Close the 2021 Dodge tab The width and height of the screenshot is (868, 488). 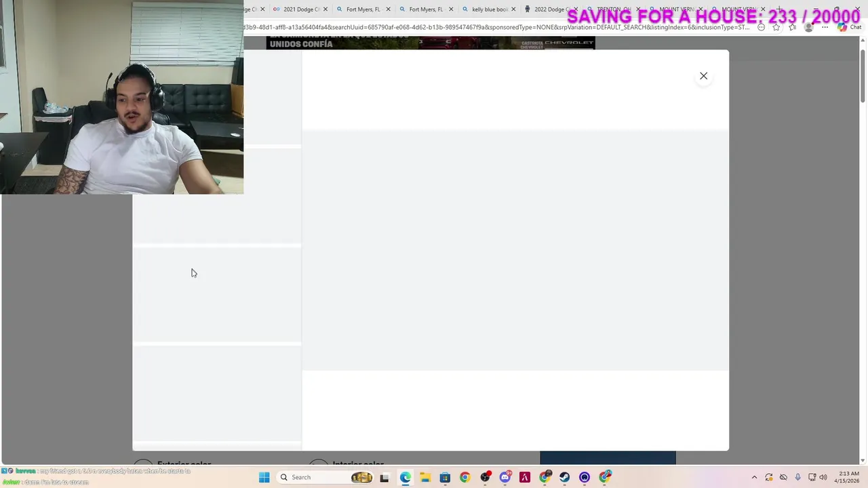(x=325, y=9)
